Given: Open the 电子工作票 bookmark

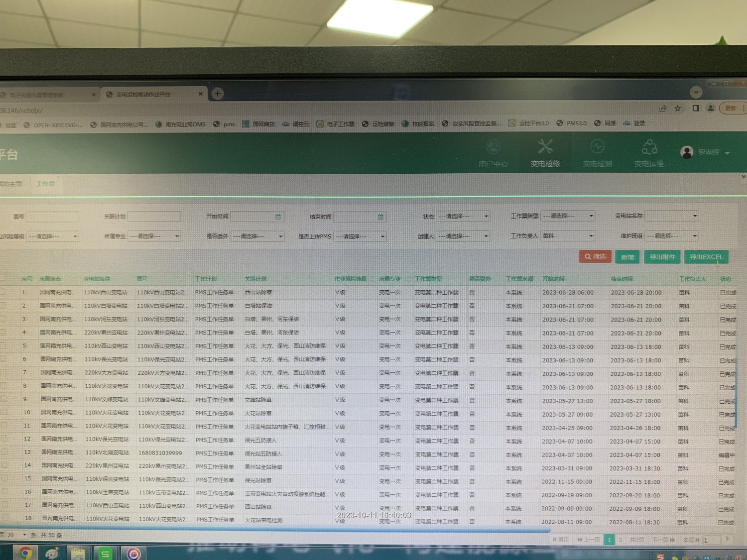Looking at the screenshot, I should coord(336,124).
